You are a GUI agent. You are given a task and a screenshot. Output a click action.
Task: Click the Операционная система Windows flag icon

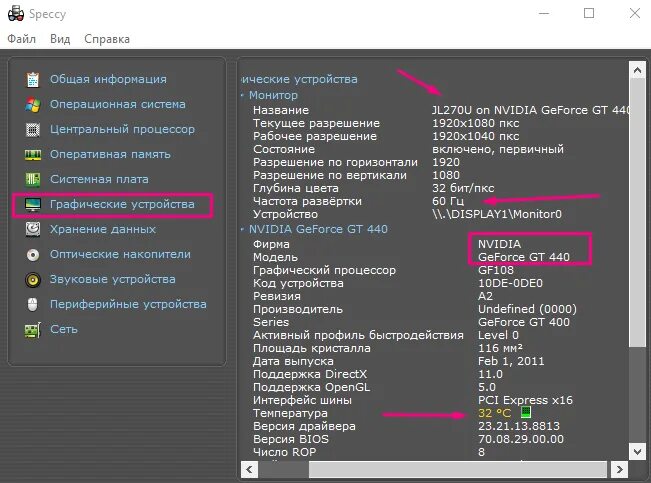[33, 105]
